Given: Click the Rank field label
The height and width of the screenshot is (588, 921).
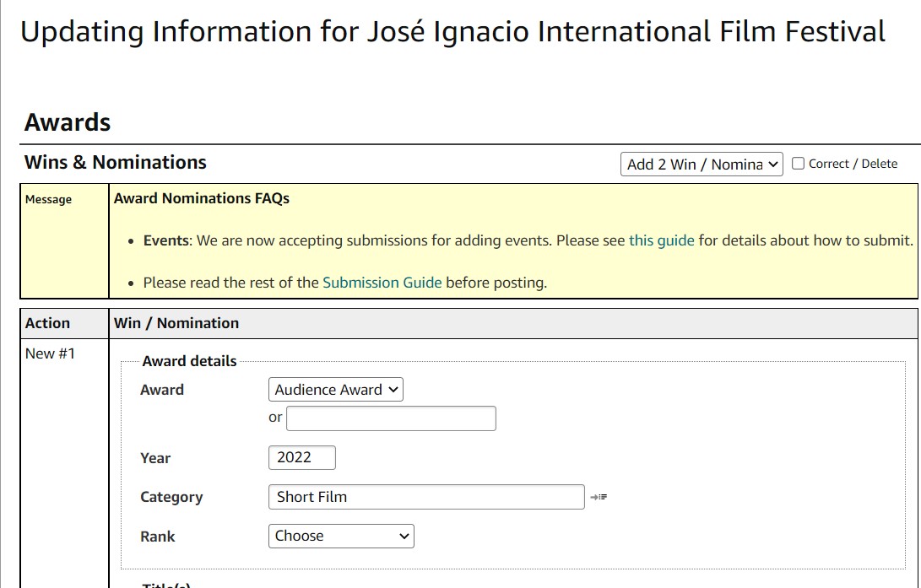Looking at the screenshot, I should point(158,537).
